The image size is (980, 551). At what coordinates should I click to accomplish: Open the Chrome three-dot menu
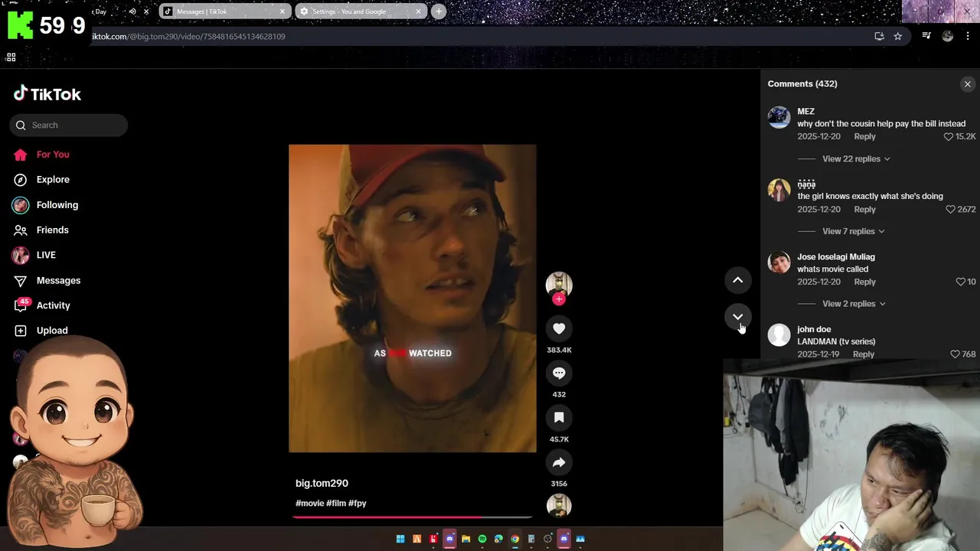[x=969, y=36]
